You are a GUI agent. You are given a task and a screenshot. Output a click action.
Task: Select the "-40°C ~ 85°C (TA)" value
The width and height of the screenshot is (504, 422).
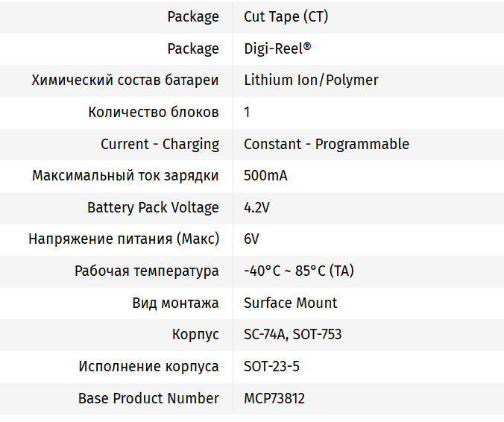click(299, 271)
